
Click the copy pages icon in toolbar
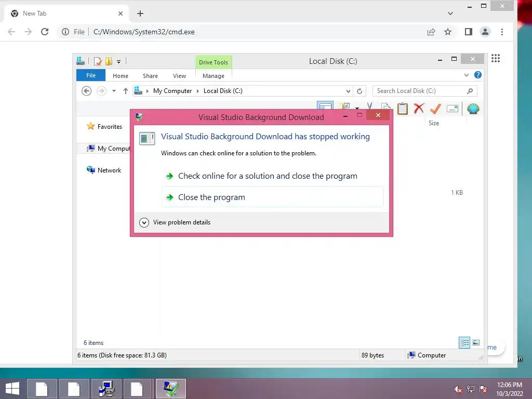[x=386, y=106]
